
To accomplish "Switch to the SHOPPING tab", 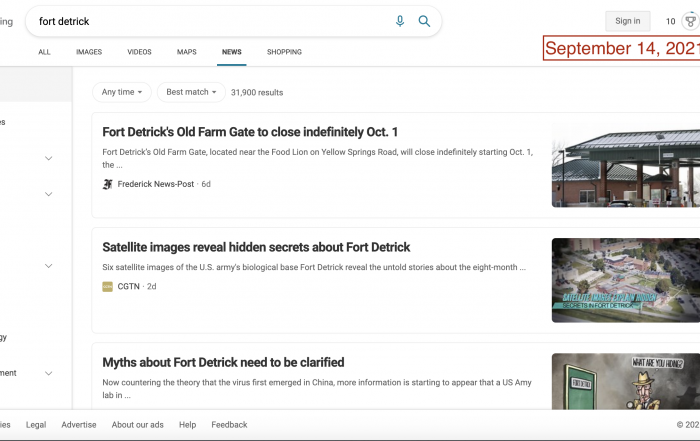I will [x=284, y=52].
